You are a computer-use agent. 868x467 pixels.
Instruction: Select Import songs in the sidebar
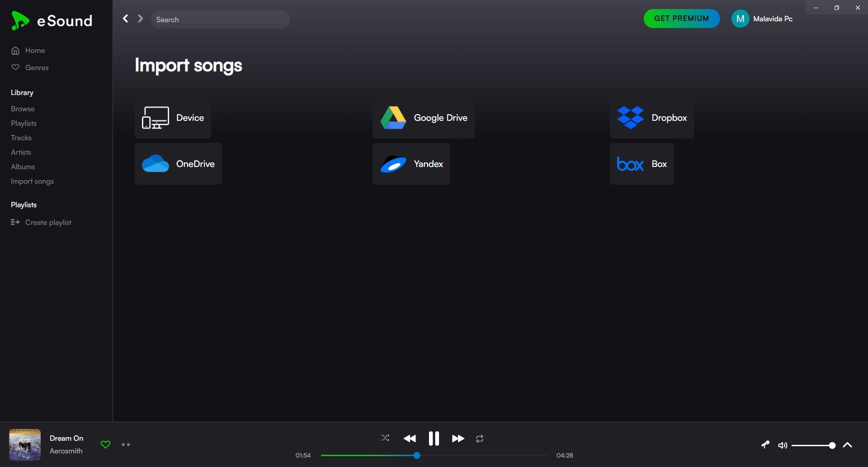tap(32, 181)
